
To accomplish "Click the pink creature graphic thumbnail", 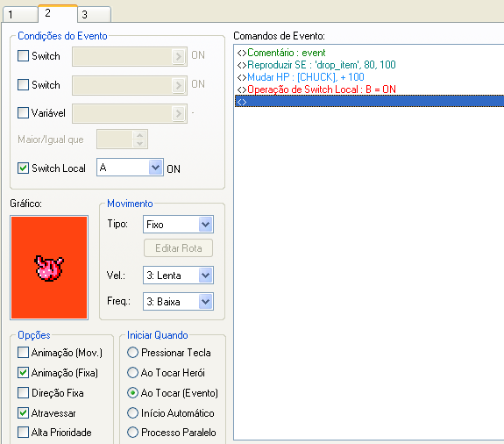I will pyautogui.click(x=49, y=268).
